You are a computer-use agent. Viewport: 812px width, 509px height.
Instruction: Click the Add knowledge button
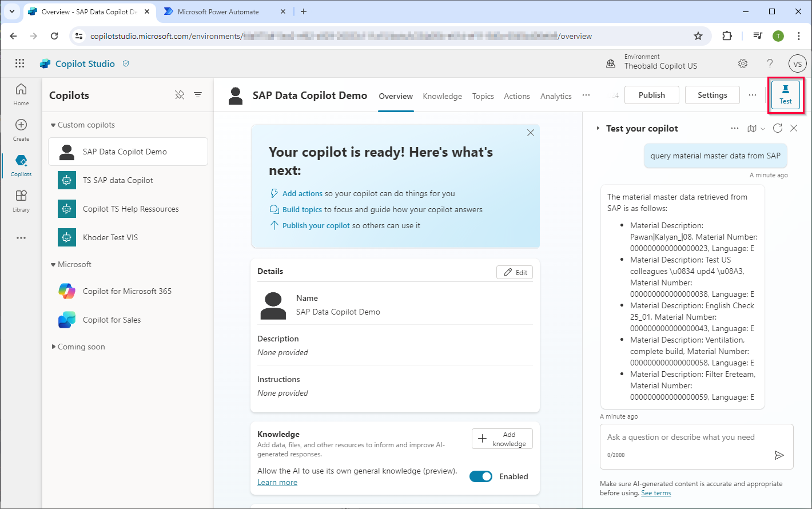(x=502, y=439)
